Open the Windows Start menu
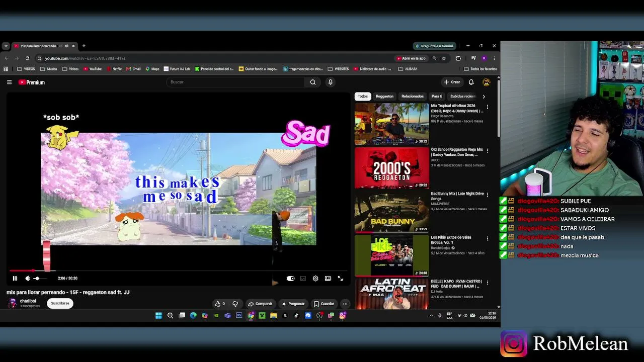 point(158,316)
